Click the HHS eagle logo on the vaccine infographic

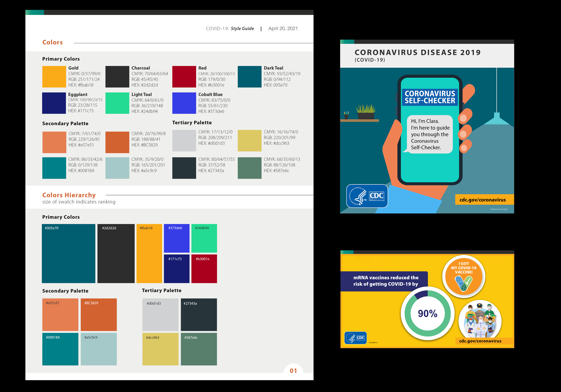pos(351,338)
